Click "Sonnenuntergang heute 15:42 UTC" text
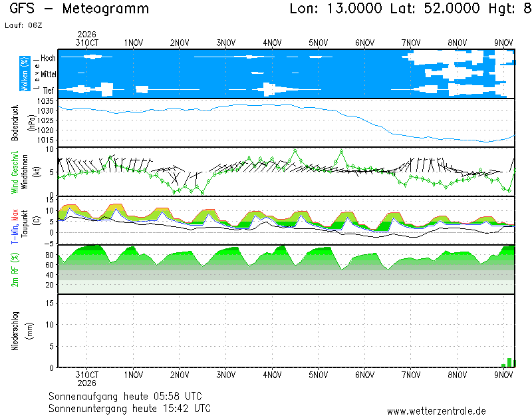532x416 pixels. [x=130, y=408]
